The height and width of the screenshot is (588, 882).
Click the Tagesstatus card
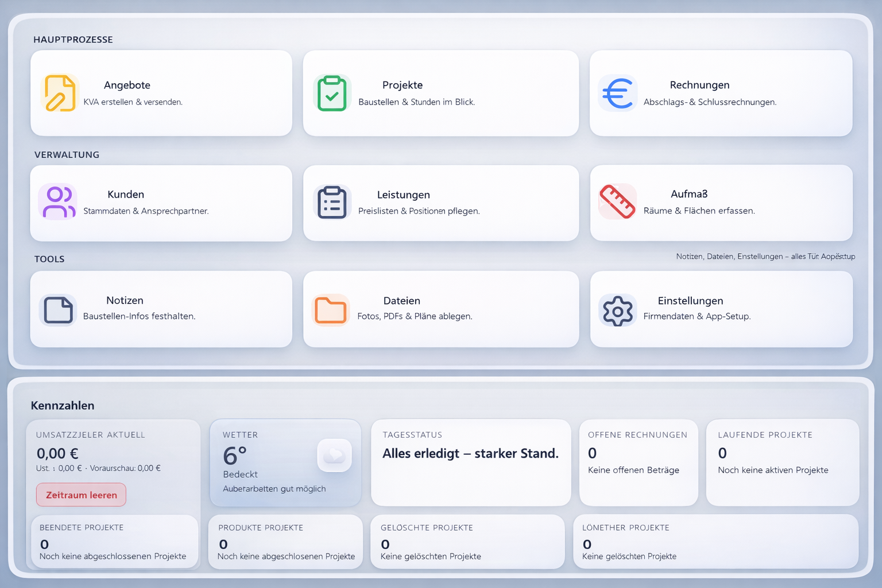[x=470, y=463]
